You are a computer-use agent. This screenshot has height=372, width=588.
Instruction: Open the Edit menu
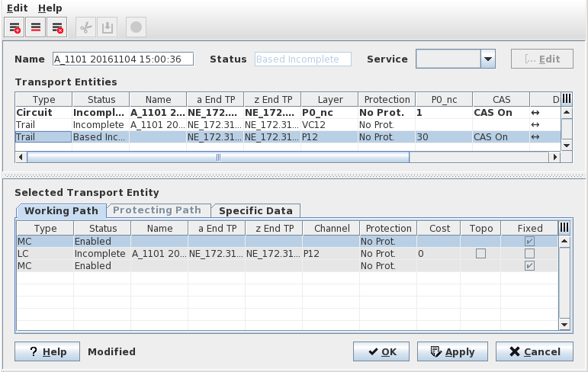[17, 8]
